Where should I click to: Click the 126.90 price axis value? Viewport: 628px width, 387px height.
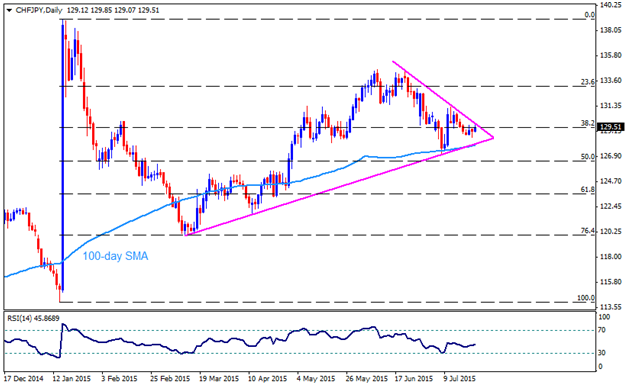[x=611, y=156]
